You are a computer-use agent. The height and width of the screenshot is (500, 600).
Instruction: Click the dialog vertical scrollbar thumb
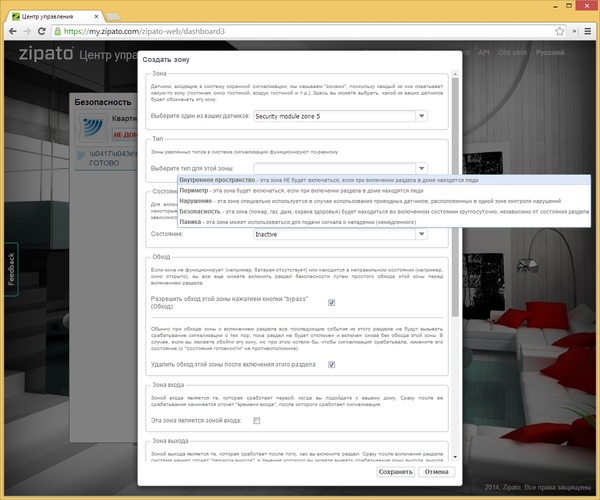tap(455, 197)
